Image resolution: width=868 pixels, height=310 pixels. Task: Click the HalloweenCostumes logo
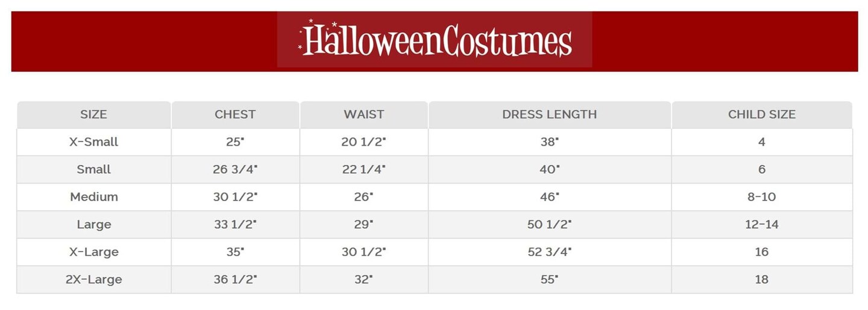(435, 40)
